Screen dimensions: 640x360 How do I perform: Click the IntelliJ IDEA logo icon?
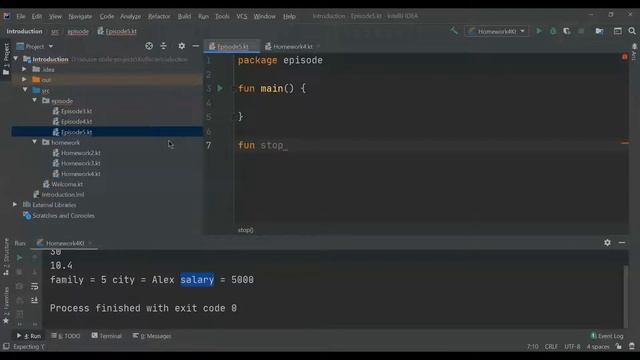[x=7, y=16]
